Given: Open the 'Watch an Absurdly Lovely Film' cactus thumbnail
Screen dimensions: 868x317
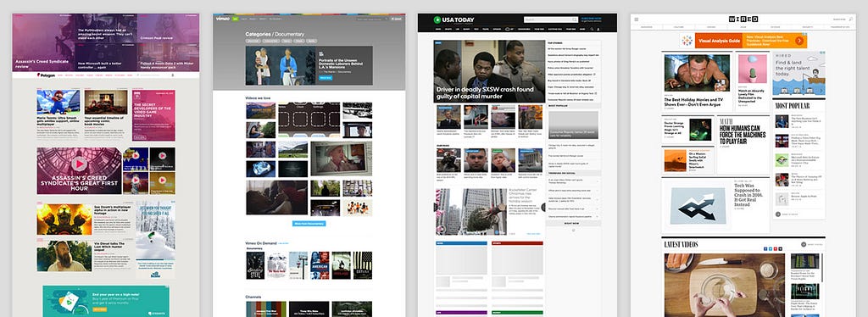Looking at the screenshot, I should tap(753, 69).
